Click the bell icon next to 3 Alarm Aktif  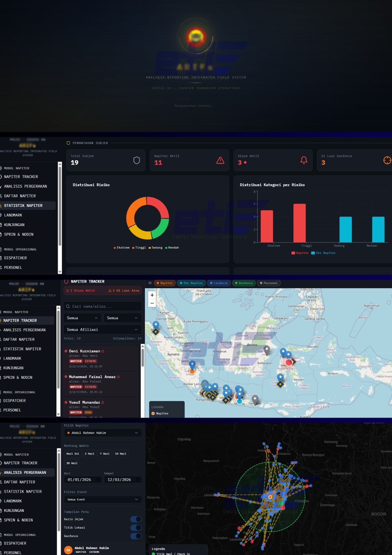[67, 291]
